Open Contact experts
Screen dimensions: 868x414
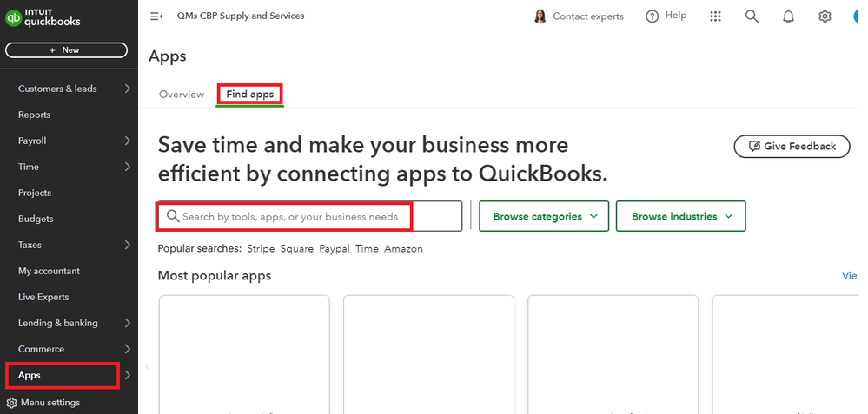(588, 16)
